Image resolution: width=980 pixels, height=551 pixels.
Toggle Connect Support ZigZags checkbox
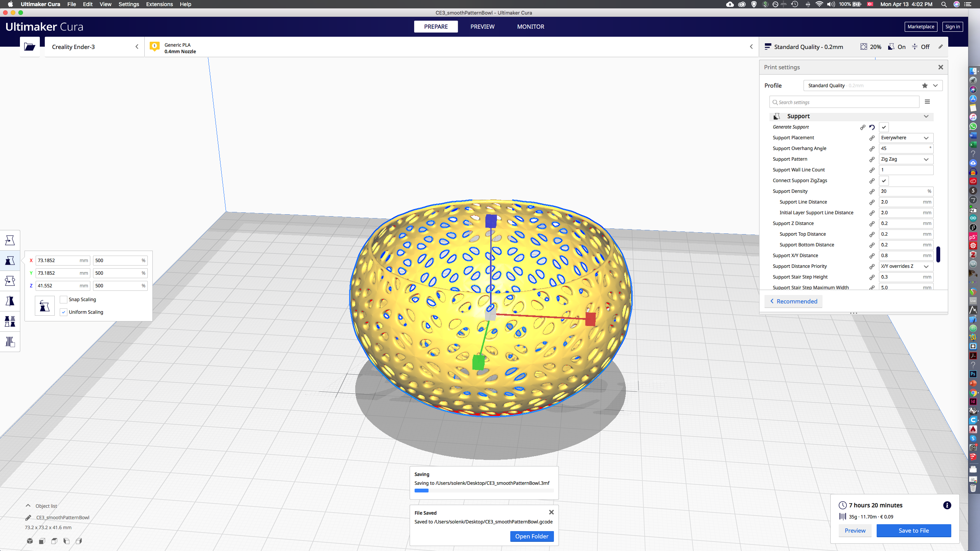coord(884,181)
